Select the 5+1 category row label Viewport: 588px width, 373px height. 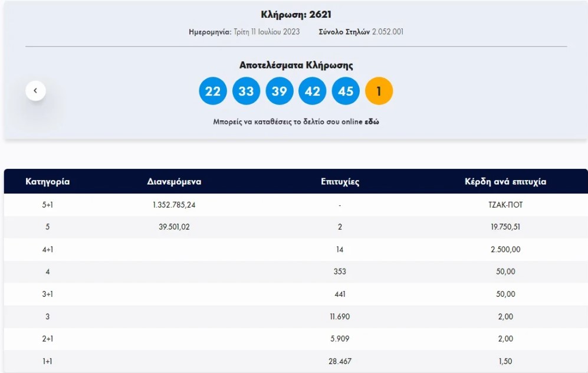(x=48, y=205)
